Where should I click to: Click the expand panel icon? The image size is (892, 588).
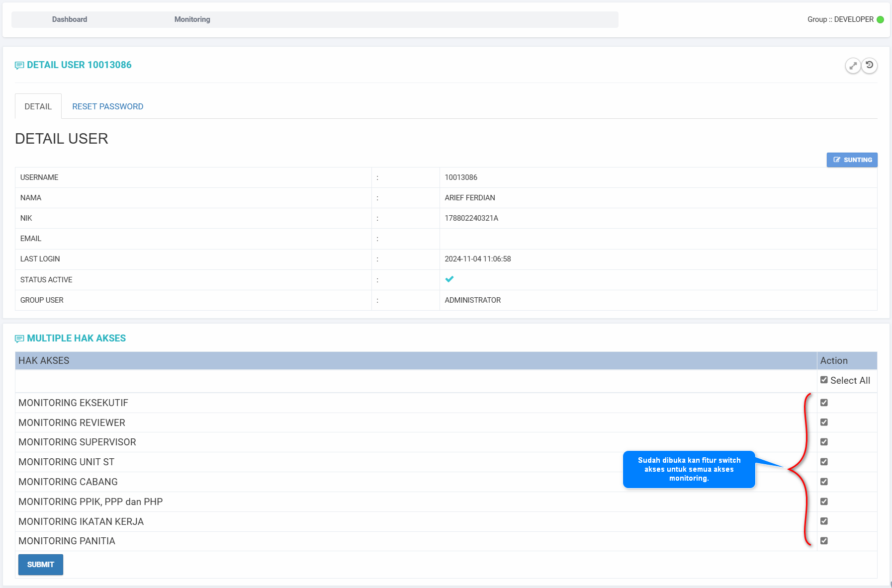pos(853,66)
